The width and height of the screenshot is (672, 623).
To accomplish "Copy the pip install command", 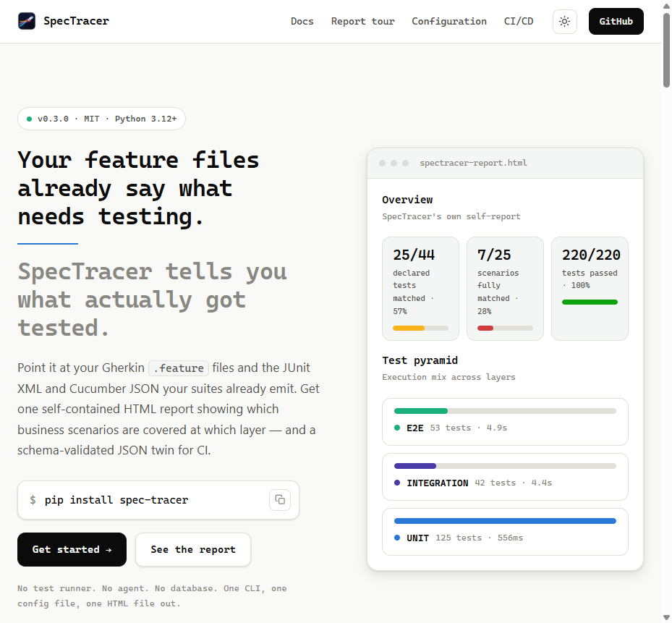I will click(280, 500).
